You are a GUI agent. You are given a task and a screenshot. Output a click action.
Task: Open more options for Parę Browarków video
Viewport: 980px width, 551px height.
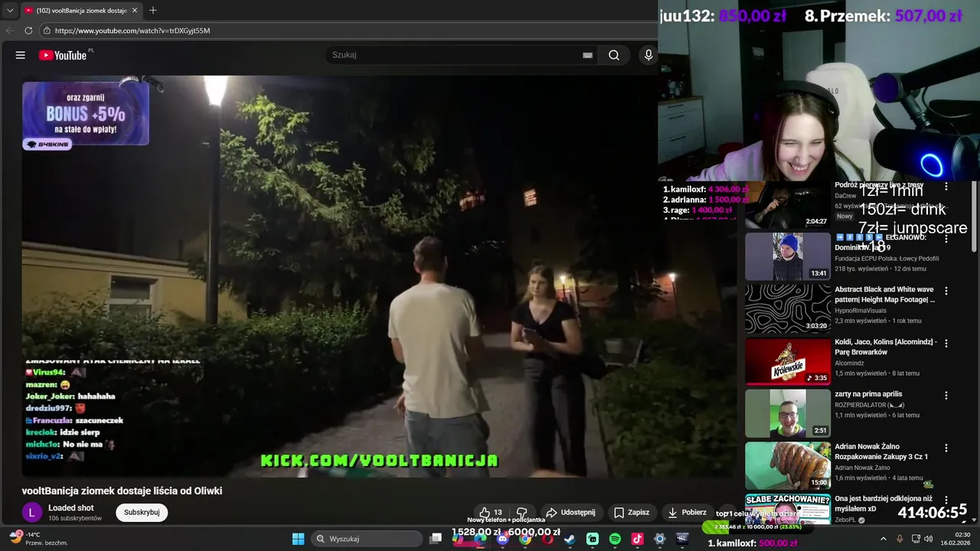(946, 343)
